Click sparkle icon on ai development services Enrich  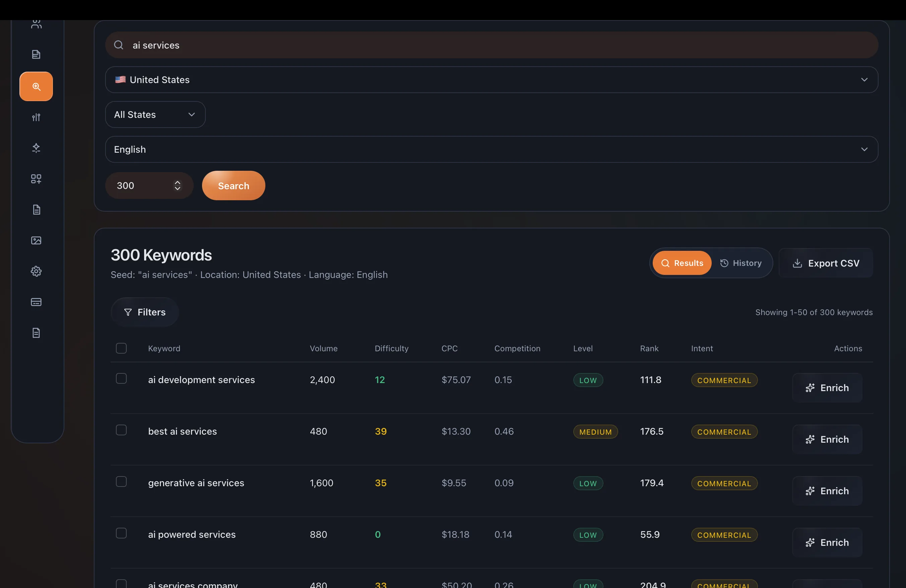(810, 388)
